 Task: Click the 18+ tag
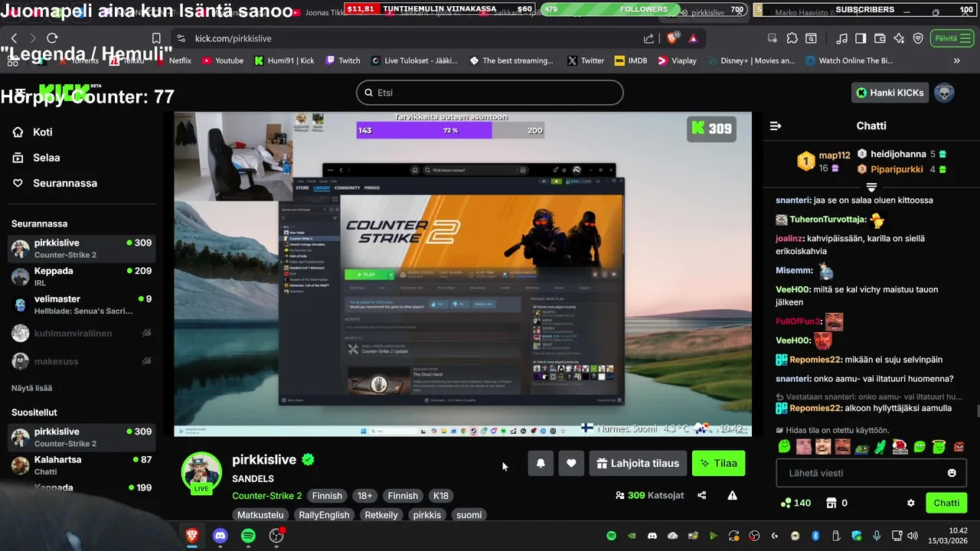364,496
